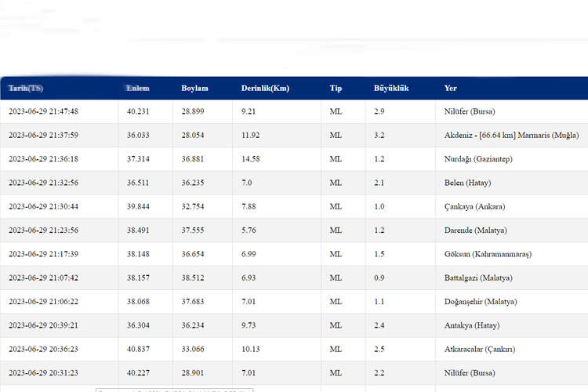The height and width of the screenshot is (392, 588).
Task: Select the Belen (Hatay) row location
Action: click(467, 183)
